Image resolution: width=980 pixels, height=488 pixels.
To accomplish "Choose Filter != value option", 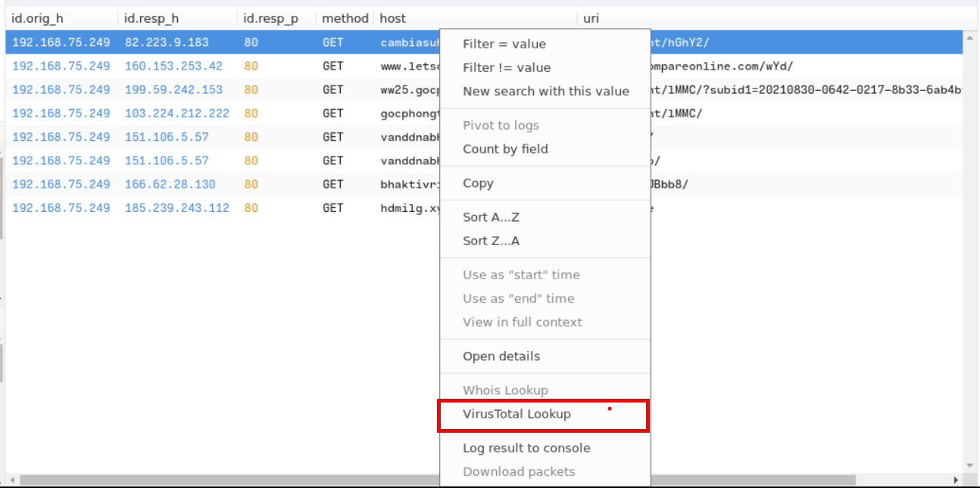I will (506, 67).
